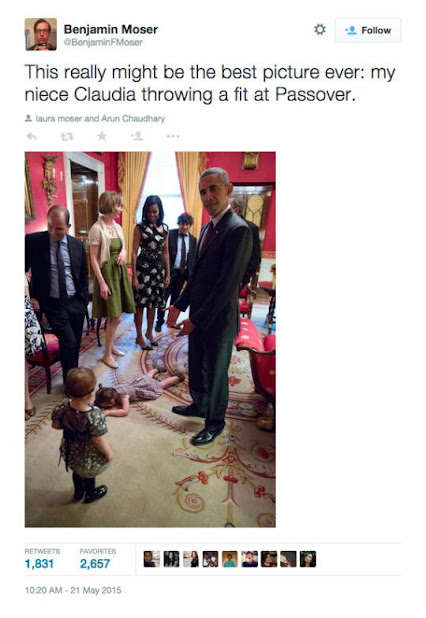Enlarge the tweet's attached photo
Screen dimensions: 426x618
(x=150, y=339)
